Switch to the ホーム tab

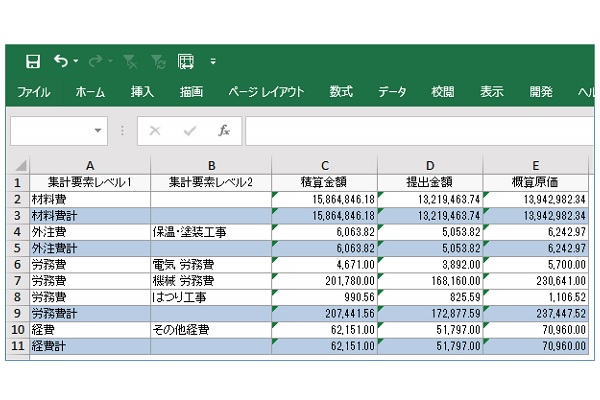[90, 92]
